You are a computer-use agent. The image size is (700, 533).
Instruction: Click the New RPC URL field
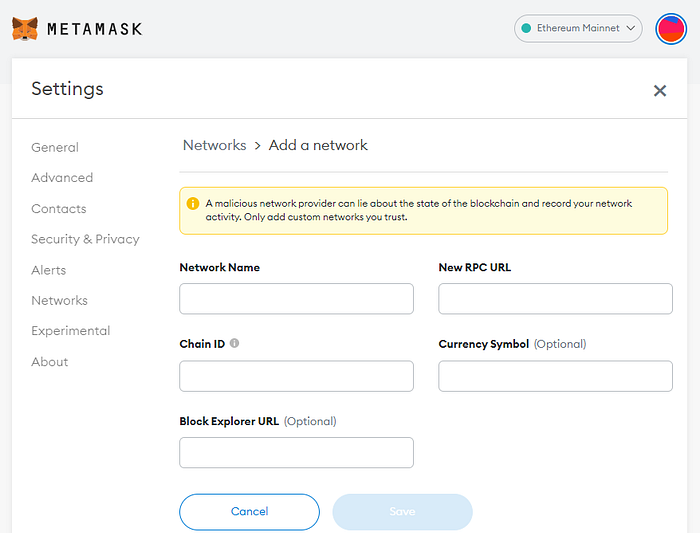coord(555,299)
